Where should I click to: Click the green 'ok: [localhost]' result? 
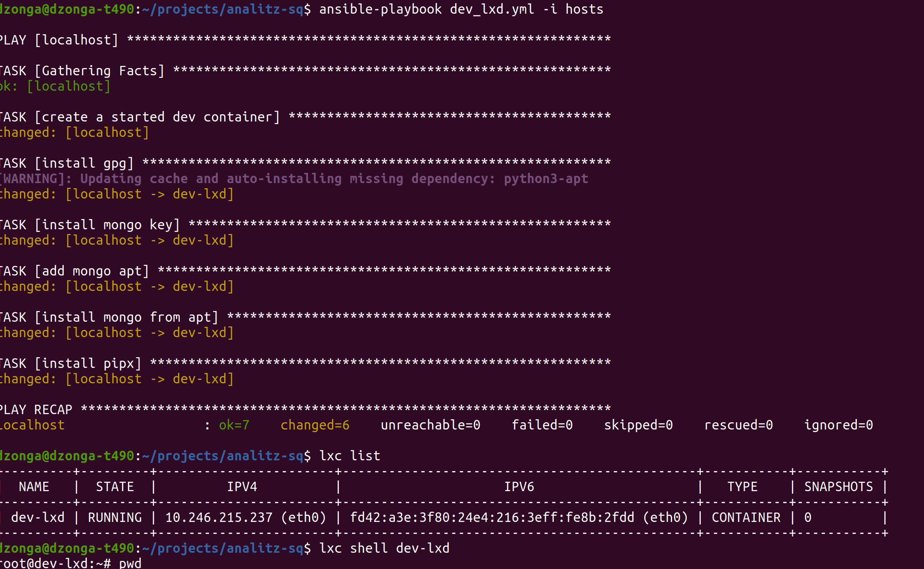pos(55,86)
